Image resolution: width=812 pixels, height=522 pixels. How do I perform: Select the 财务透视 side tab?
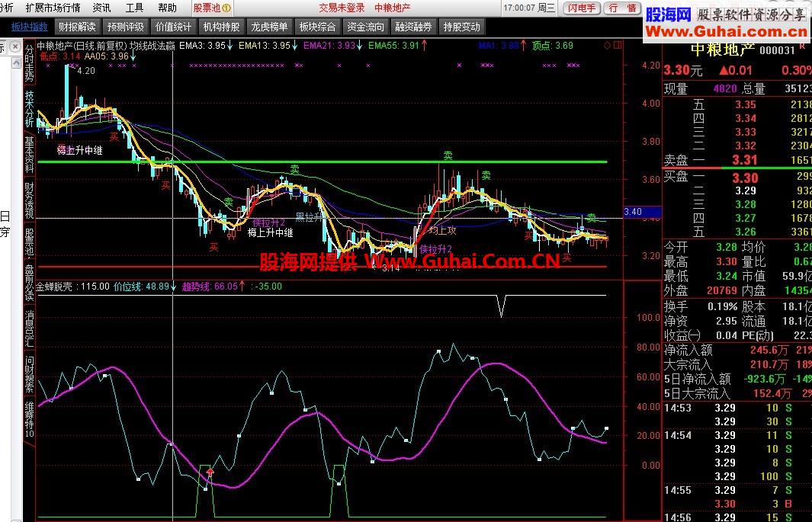point(29,200)
